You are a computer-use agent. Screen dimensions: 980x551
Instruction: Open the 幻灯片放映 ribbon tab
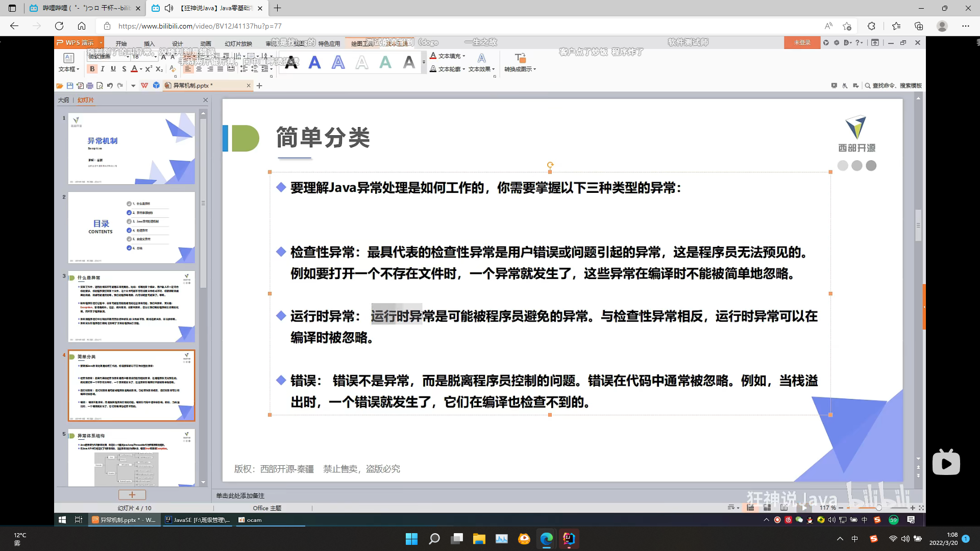coord(238,43)
